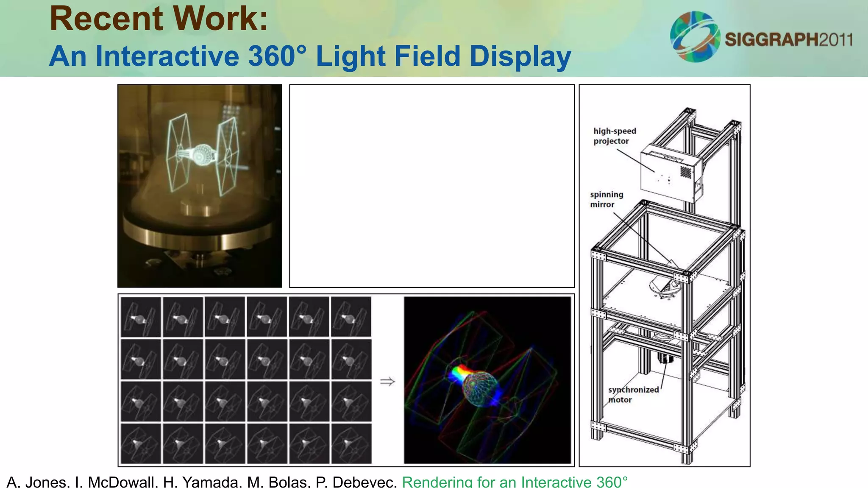
Task: Click the 'Recent Work:' heading
Action: 159,19
